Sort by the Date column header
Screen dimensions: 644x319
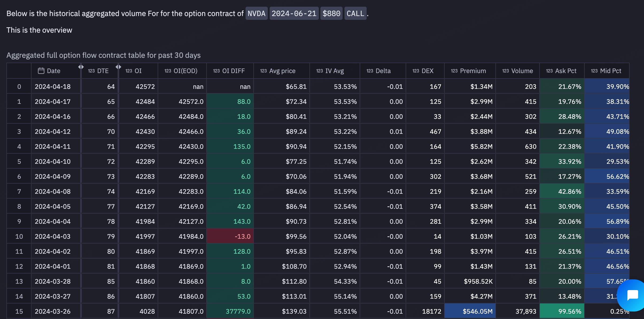pos(56,71)
